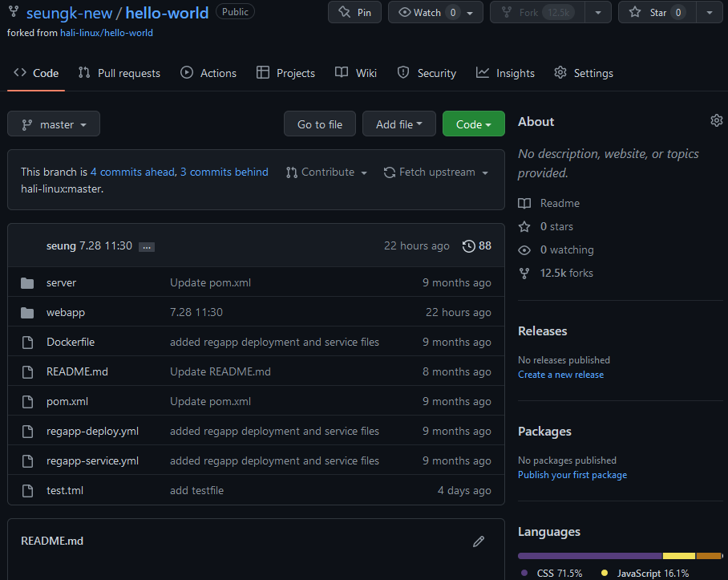The image size is (728, 580).
Task: Click the star icon beside 0 stars
Action: (524, 226)
